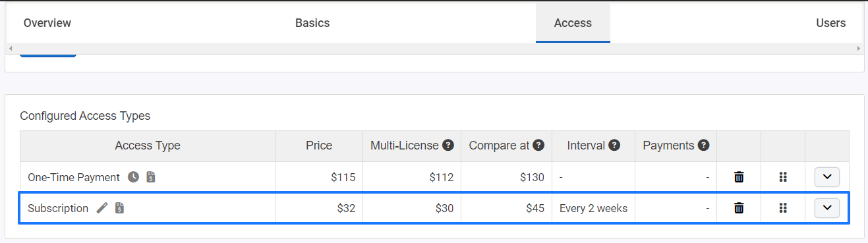868x243 pixels.
Task: Show the Compare at help tooltip icon
Action: point(538,146)
